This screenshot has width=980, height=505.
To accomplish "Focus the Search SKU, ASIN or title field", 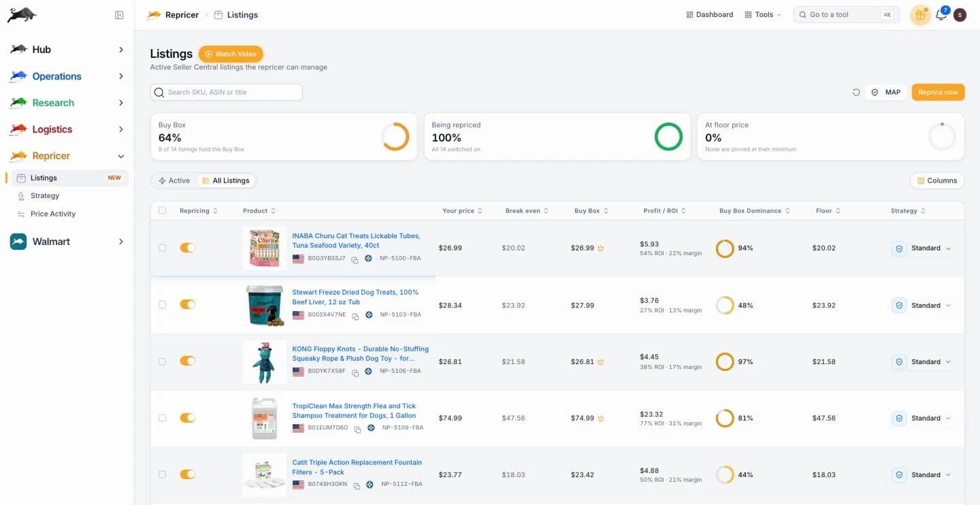I will click(x=227, y=93).
